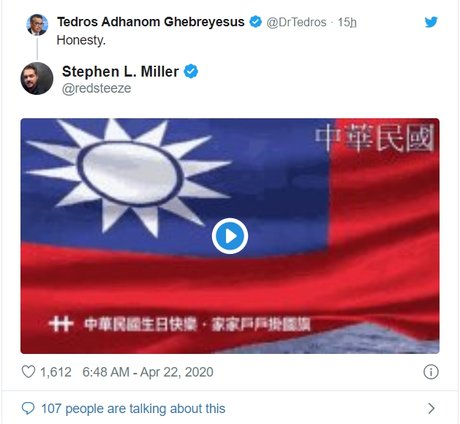
Task: Open the 15h timestamp link
Action: pos(347,22)
